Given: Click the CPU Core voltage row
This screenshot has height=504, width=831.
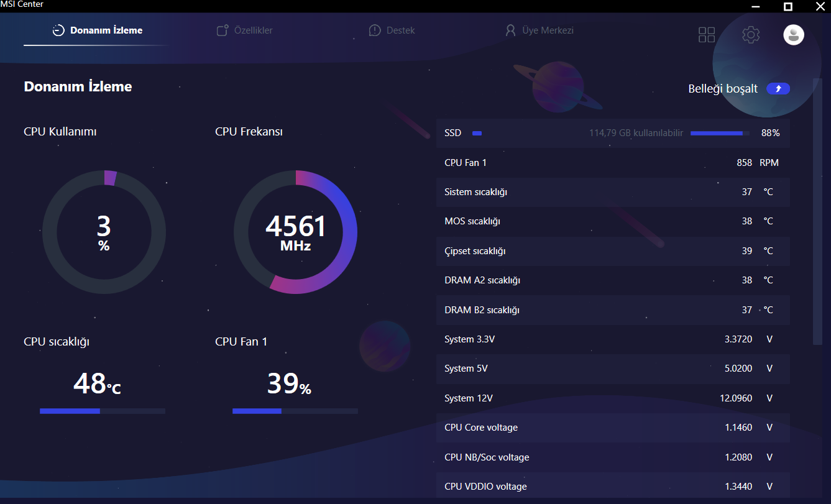Looking at the screenshot, I should tap(613, 428).
